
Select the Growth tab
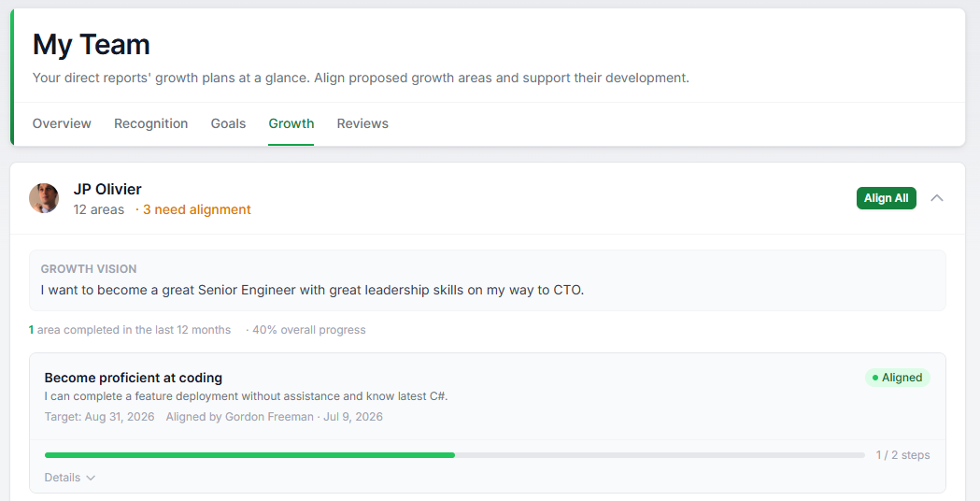pyautogui.click(x=291, y=123)
